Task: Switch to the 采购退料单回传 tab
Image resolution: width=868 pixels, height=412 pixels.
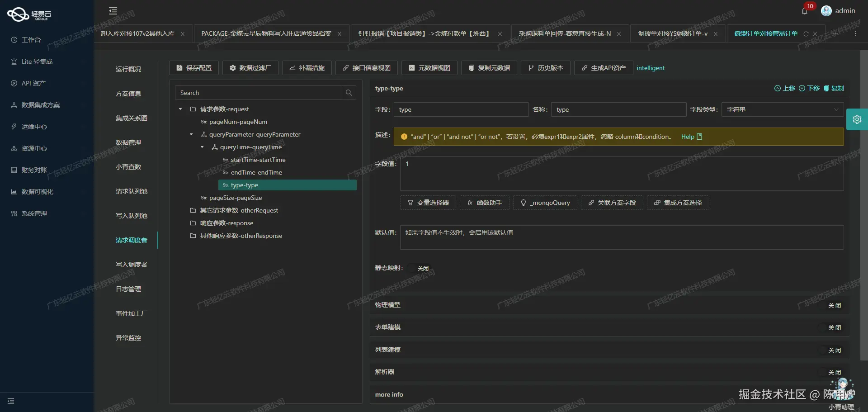Action: [x=565, y=34]
